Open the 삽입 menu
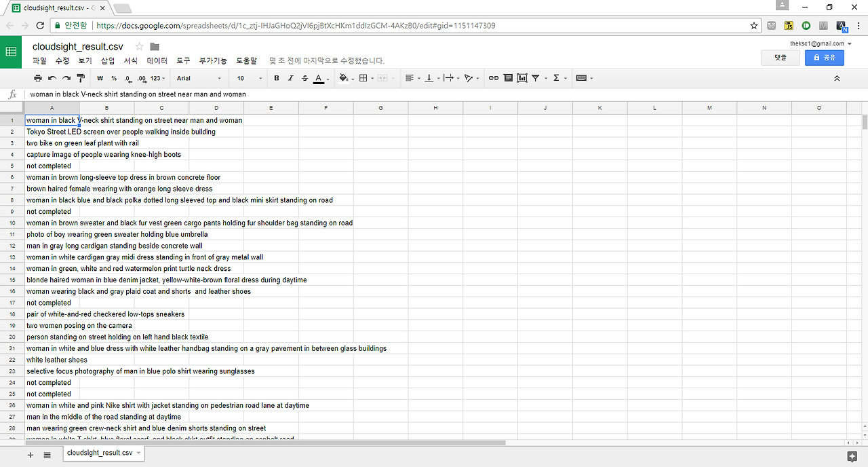Screen dimensions: 868x467 [108, 60]
